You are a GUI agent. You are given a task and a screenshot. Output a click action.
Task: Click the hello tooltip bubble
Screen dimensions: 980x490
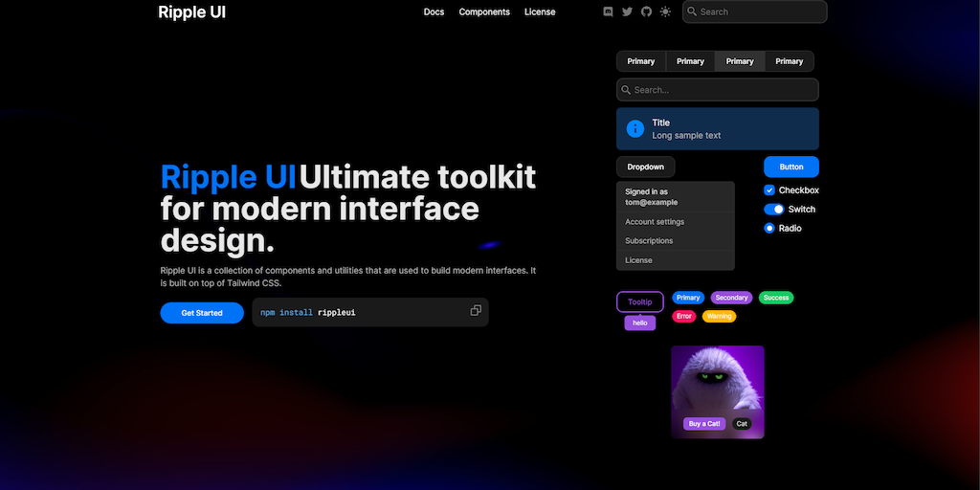click(640, 323)
